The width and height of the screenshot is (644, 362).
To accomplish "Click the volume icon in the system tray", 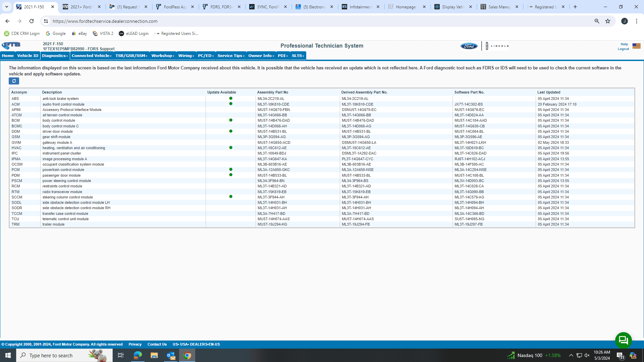I will coord(587,355).
